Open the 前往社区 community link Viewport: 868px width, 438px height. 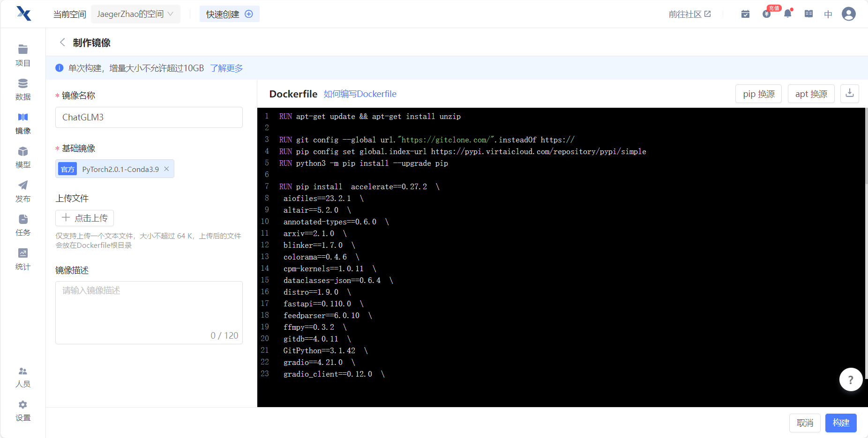pyautogui.click(x=689, y=14)
